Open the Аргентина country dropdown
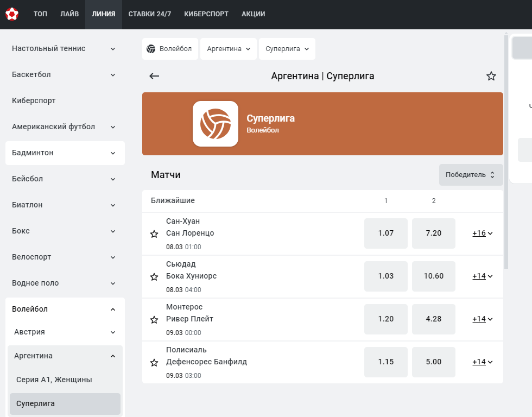 (x=229, y=49)
